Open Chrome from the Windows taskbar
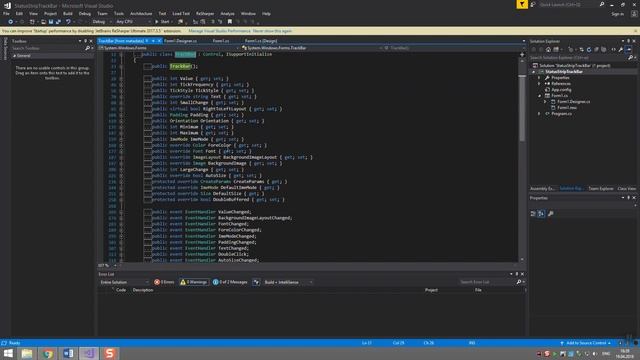This screenshot has width=640, height=360. [x=48, y=353]
